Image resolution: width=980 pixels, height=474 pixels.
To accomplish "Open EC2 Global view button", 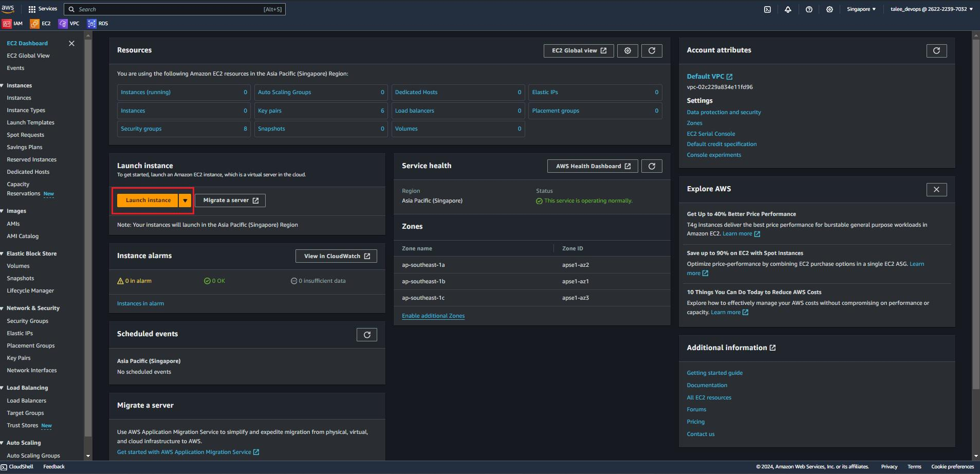I will point(579,50).
